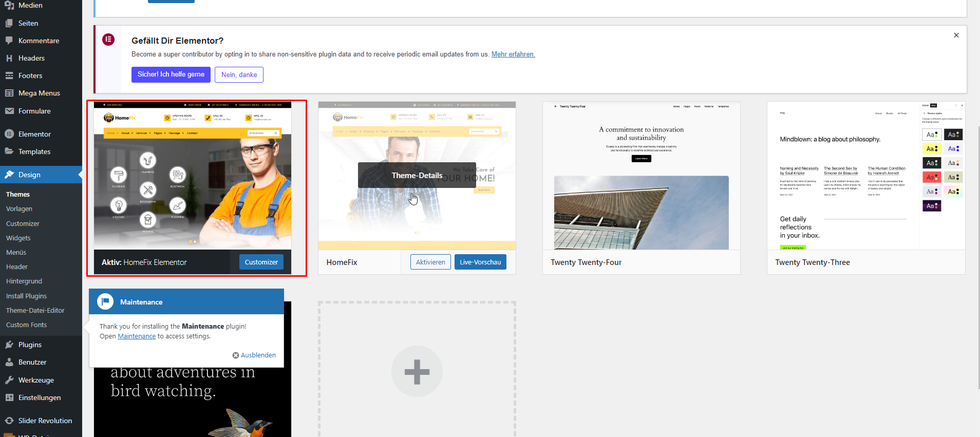Click the Medien sidebar icon
The width and height of the screenshot is (980, 437).
(x=9, y=5)
